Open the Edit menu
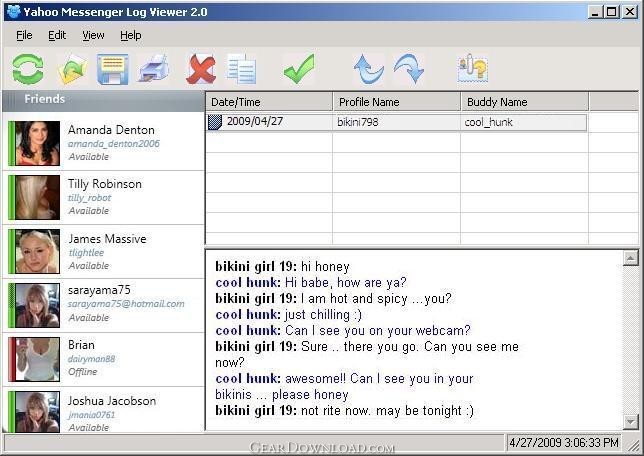Viewport: 644px width, 456px height. point(57,35)
